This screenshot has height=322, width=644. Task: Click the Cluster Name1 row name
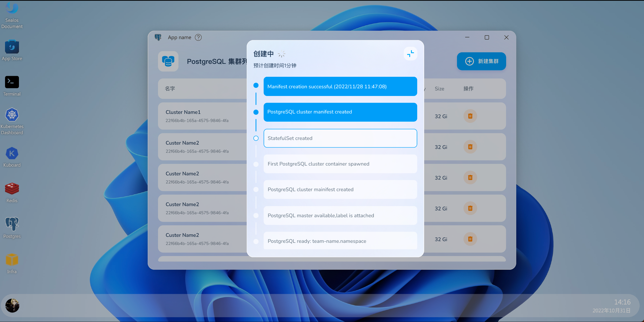coord(183,112)
